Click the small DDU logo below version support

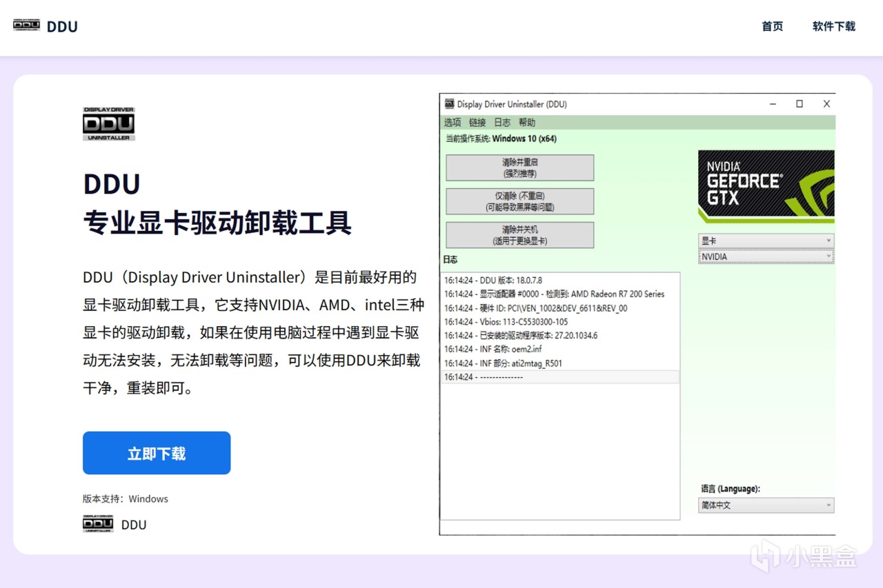coord(98,524)
